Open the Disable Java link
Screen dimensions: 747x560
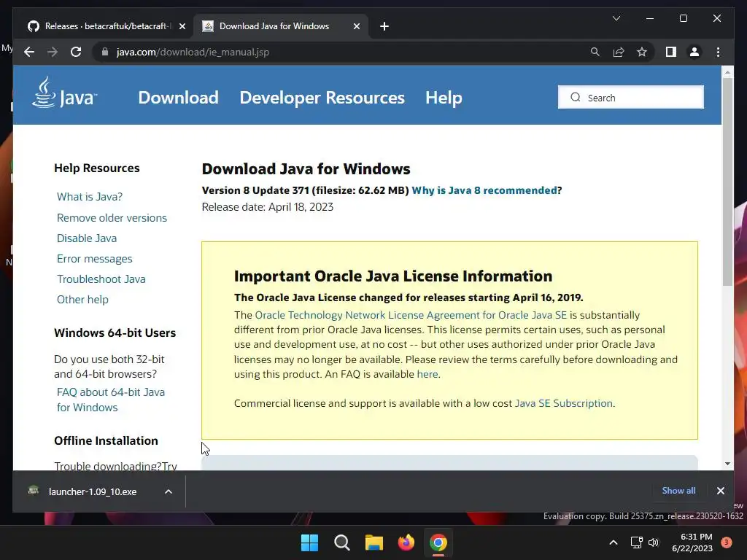coord(87,238)
